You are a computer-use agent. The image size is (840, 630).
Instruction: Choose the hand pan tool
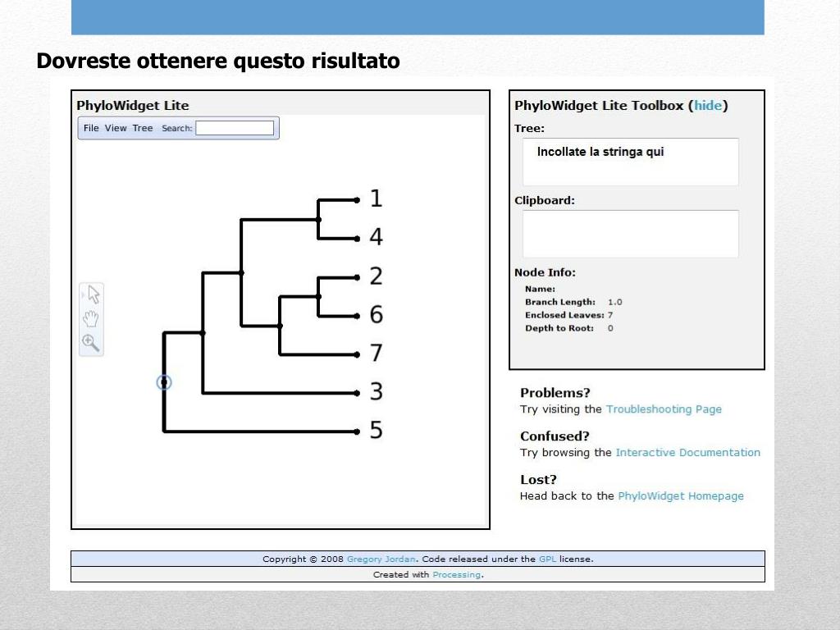pyautogui.click(x=90, y=318)
